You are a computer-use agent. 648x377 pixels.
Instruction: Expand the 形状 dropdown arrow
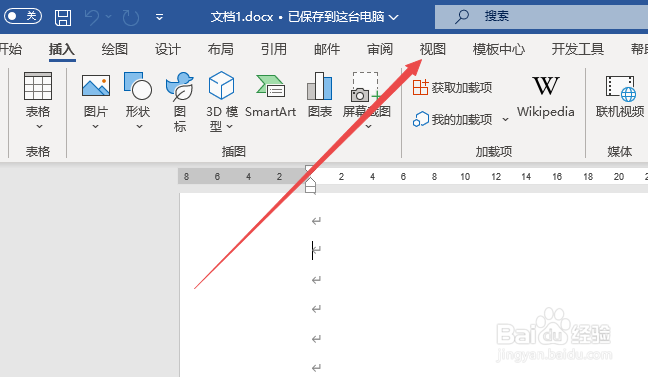click(x=139, y=126)
